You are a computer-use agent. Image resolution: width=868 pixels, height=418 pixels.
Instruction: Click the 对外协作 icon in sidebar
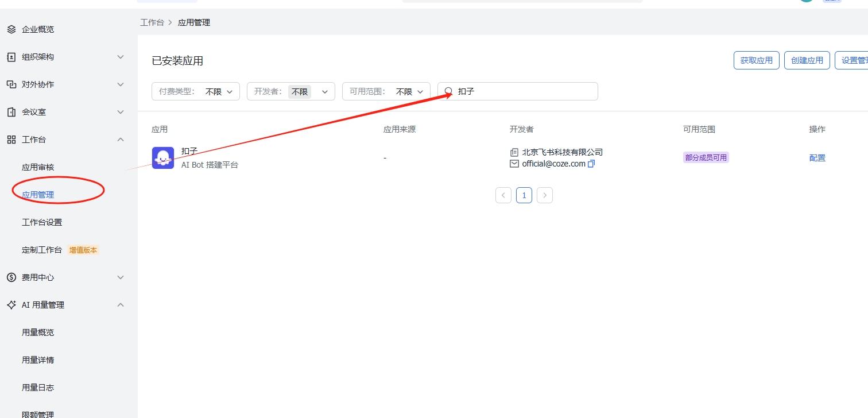point(11,84)
